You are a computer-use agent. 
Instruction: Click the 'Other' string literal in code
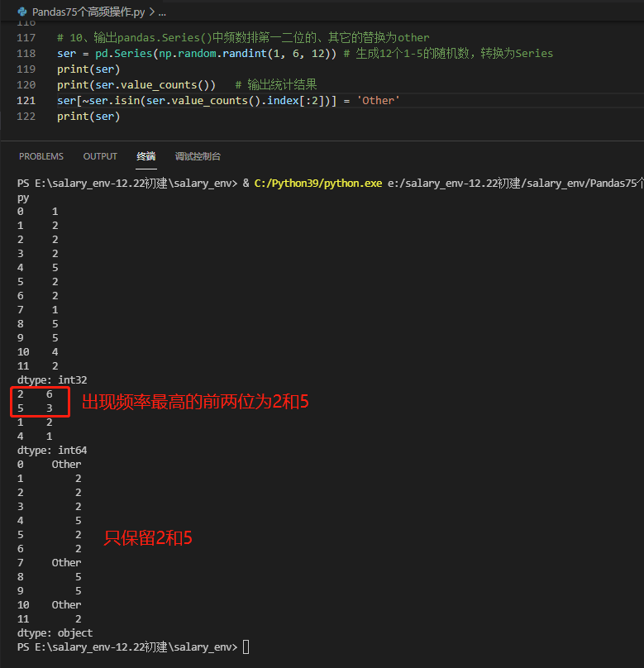click(379, 101)
